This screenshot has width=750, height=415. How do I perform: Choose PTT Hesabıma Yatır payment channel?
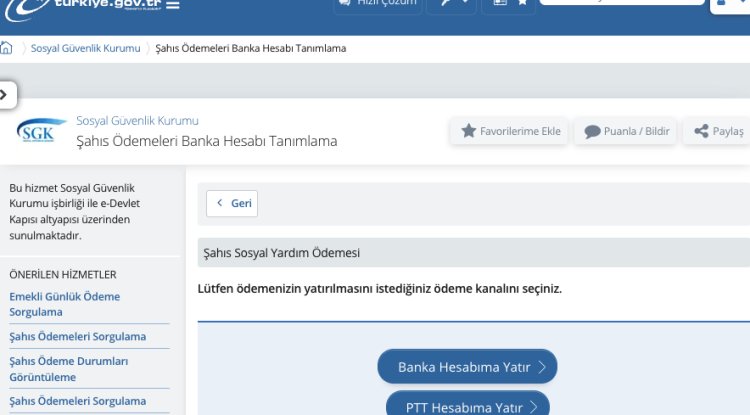(468, 405)
